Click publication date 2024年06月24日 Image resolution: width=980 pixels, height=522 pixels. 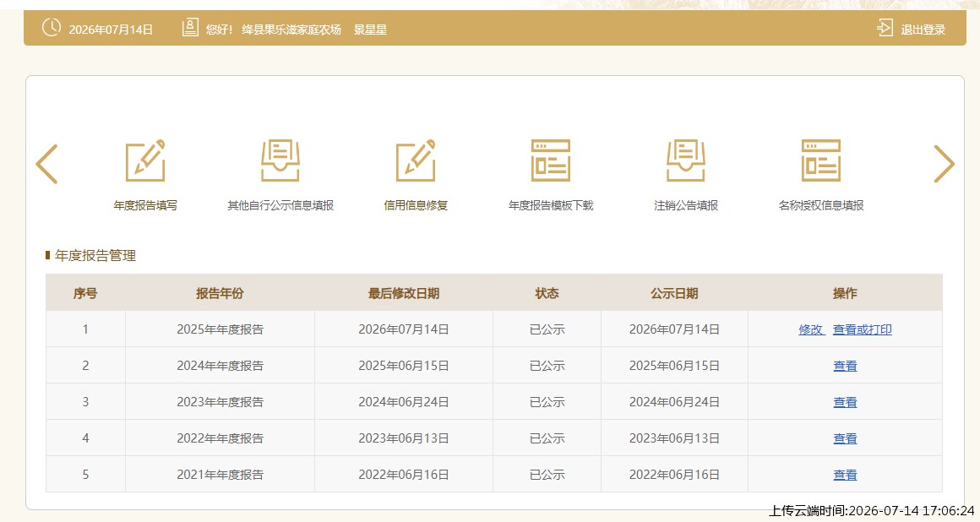pos(674,402)
